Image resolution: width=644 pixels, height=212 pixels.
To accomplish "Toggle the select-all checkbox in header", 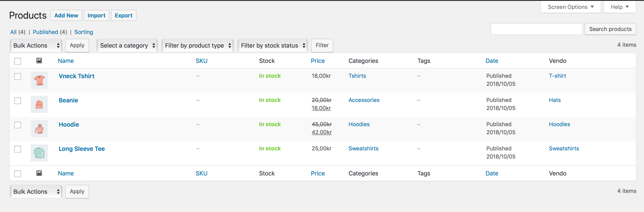I will click(17, 61).
